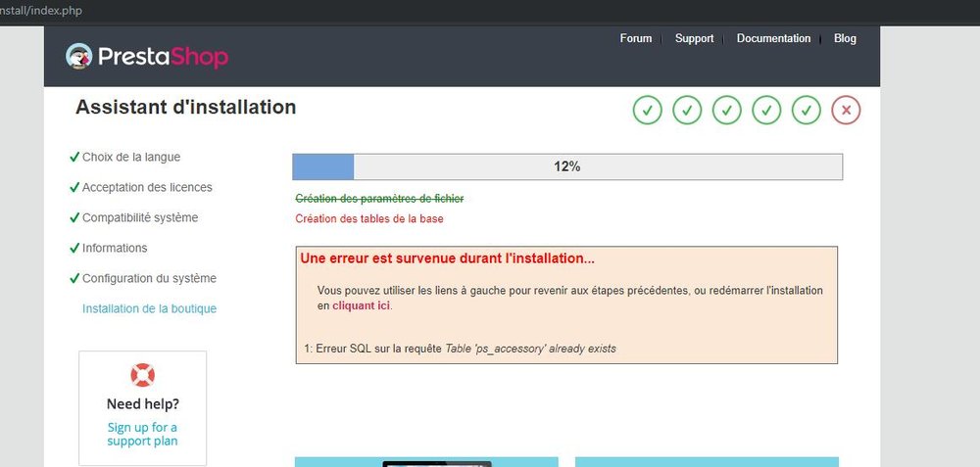Open the Support link in header
This screenshot has height=467, width=980.
coord(694,39)
